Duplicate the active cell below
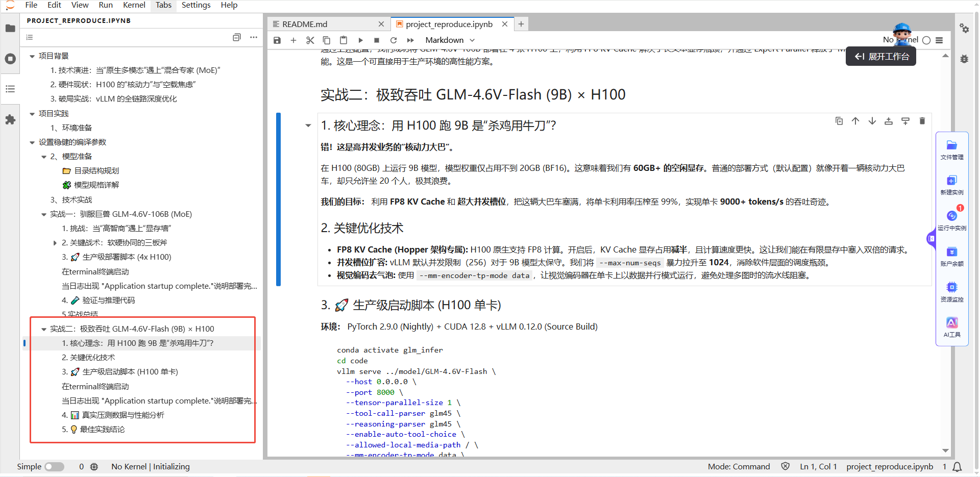The width and height of the screenshot is (980, 477). 839,121
